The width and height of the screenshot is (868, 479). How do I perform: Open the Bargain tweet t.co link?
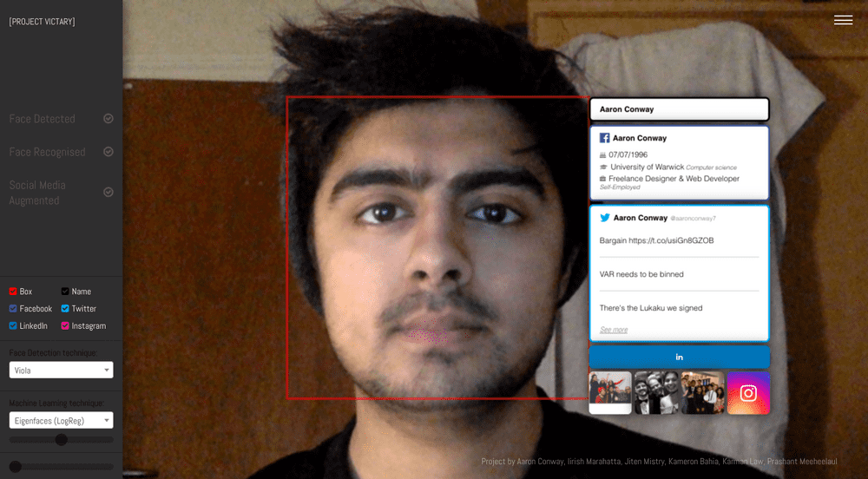pos(671,240)
